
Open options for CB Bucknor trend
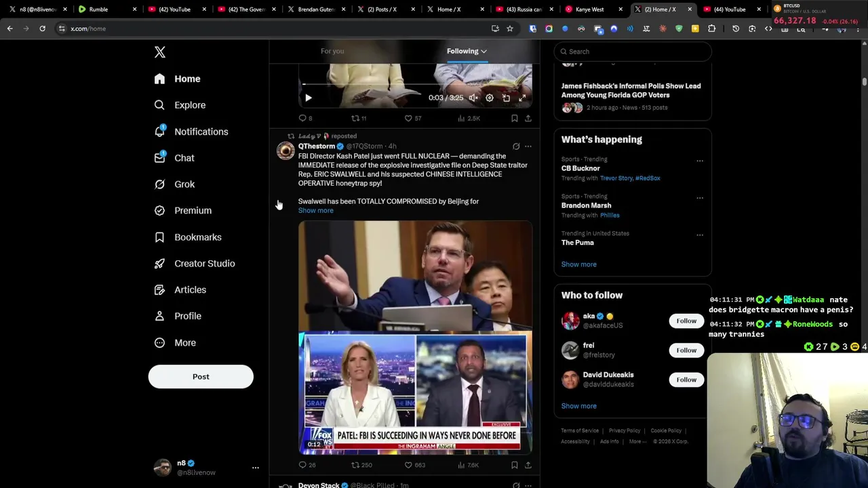[700, 161]
